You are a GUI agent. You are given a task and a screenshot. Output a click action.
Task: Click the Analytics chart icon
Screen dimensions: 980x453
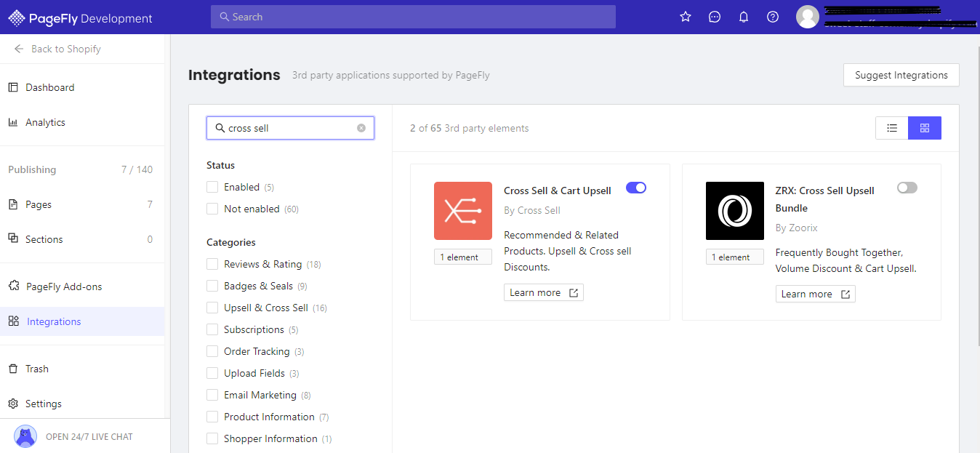(13, 122)
